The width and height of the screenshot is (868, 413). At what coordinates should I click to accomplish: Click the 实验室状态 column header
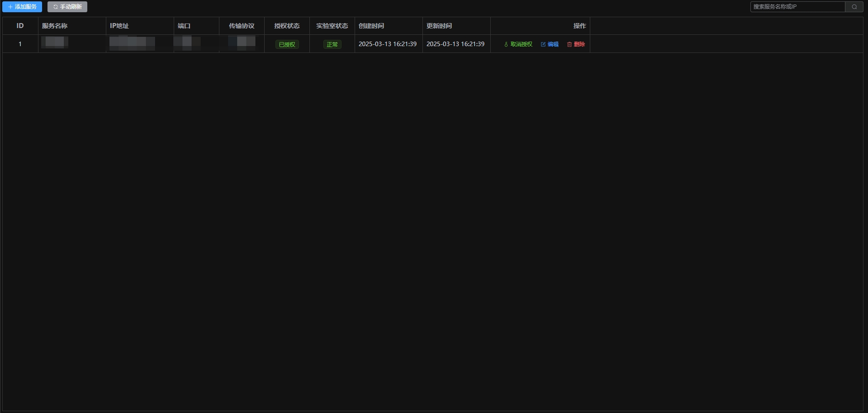[x=332, y=26]
